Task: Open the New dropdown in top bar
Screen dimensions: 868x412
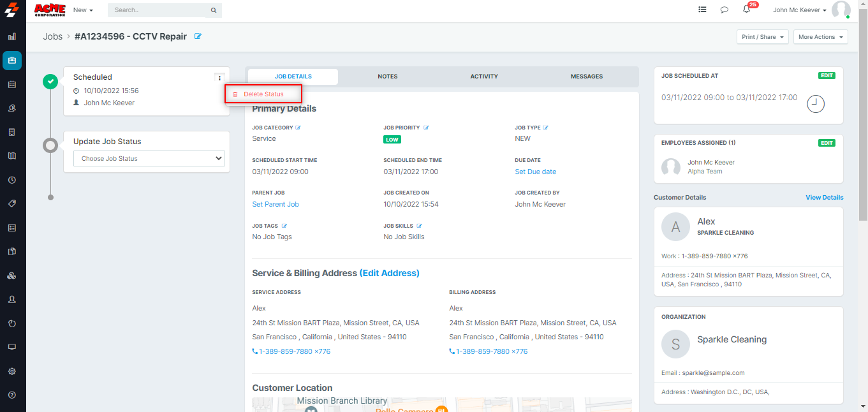Action: [83, 10]
